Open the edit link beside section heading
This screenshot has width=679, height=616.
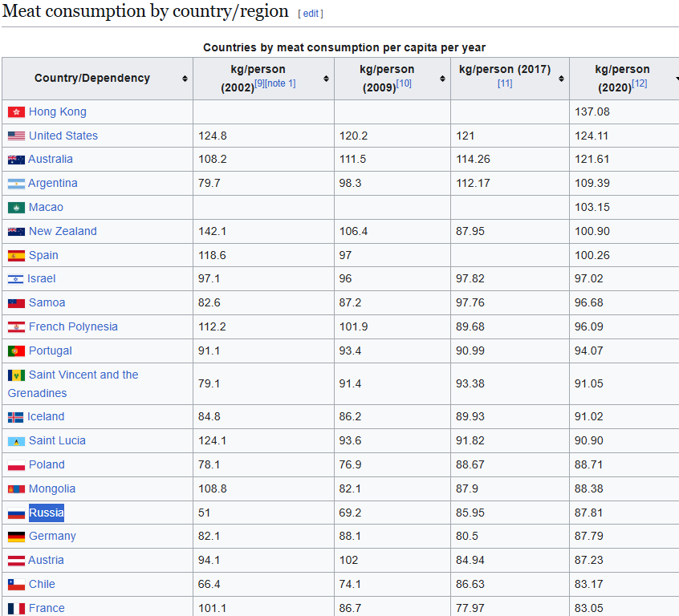[311, 14]
